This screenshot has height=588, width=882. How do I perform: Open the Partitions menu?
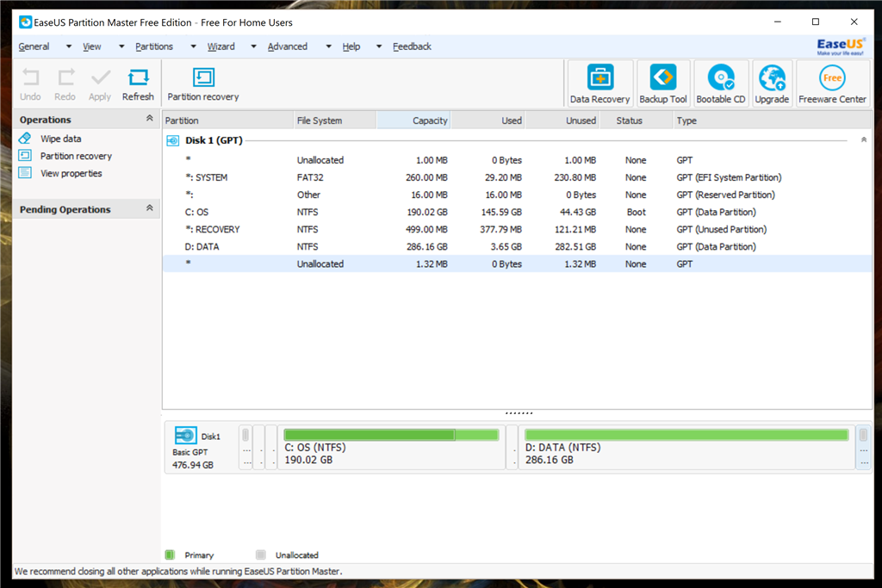click(154, 46)
